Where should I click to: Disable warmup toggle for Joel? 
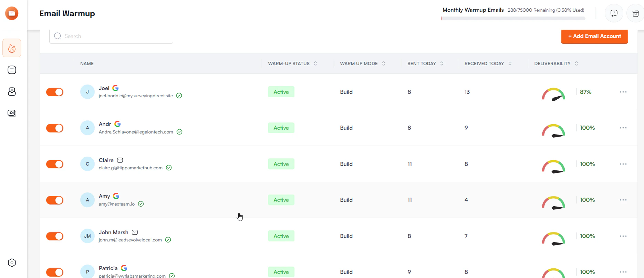[x=55, y=92]
